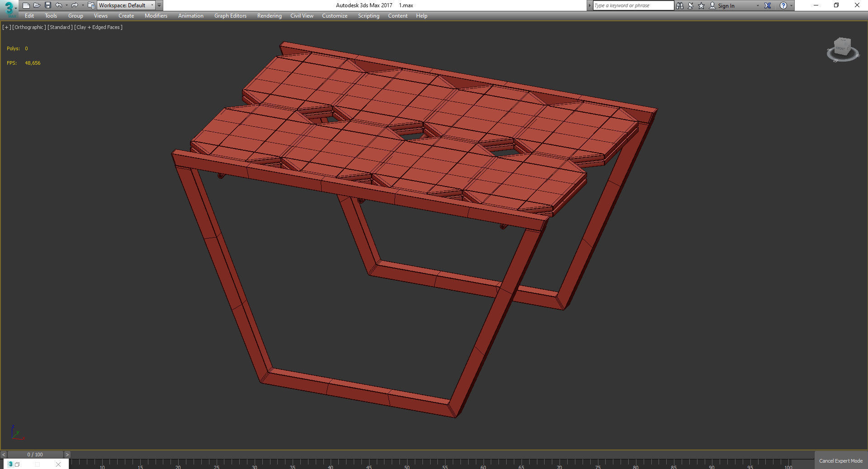Viewport: 868px width, 469px height.
Task: Open the Sign In dropdown arrow
Action: (758, 5)
